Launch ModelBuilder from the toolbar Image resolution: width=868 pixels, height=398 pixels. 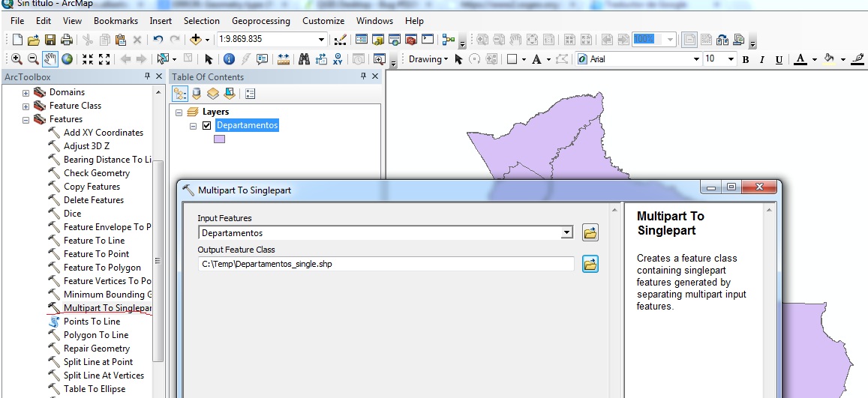[x=449, y=39]
